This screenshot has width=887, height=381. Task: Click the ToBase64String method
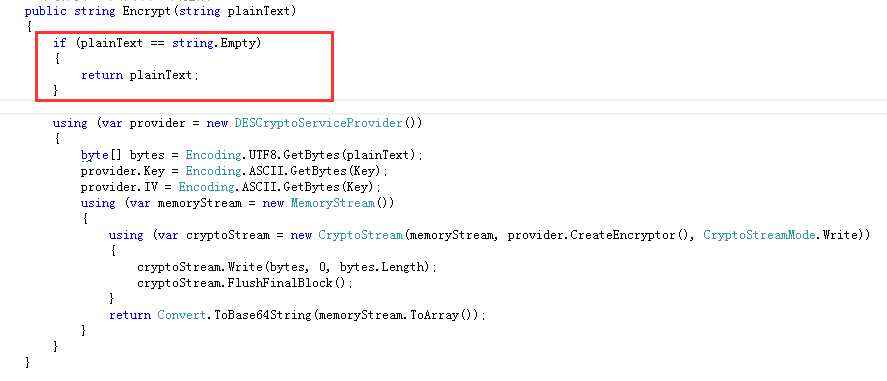click(x=262, y=315)
